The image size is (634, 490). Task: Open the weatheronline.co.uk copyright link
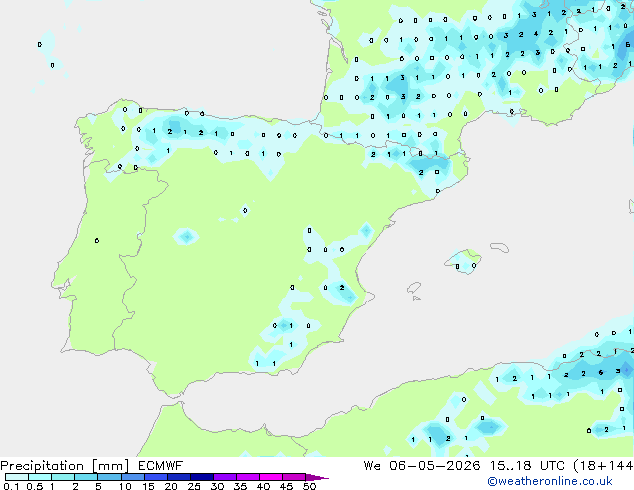[x=550, y=481]
